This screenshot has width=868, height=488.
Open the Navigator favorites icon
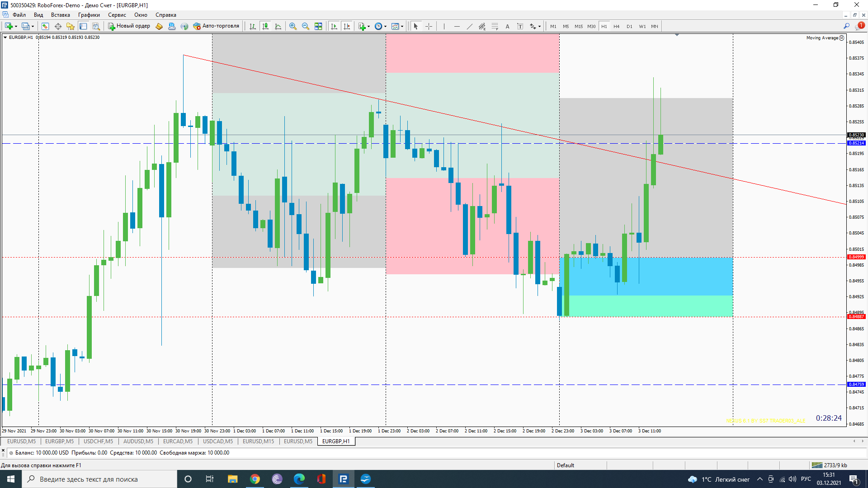(71, 26)
